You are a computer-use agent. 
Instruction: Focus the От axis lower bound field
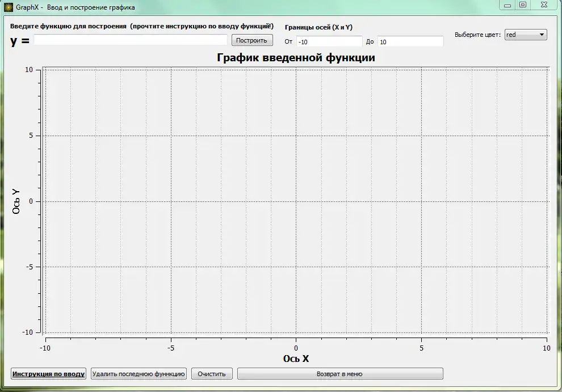pyautogui.click(x=329, y=41)
